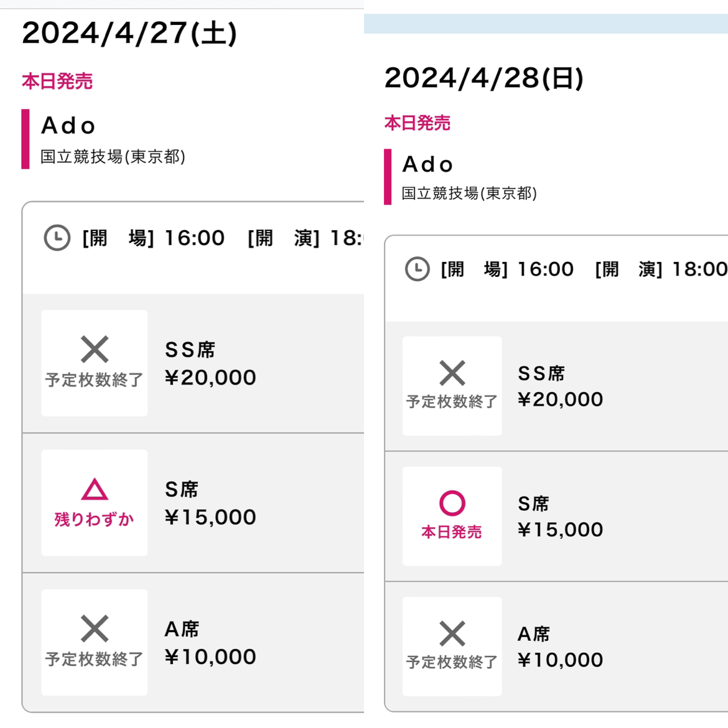Click sold-out X icon for 4/28 SS席
Viewport: 728px width, 728px height.
point(452,373)
